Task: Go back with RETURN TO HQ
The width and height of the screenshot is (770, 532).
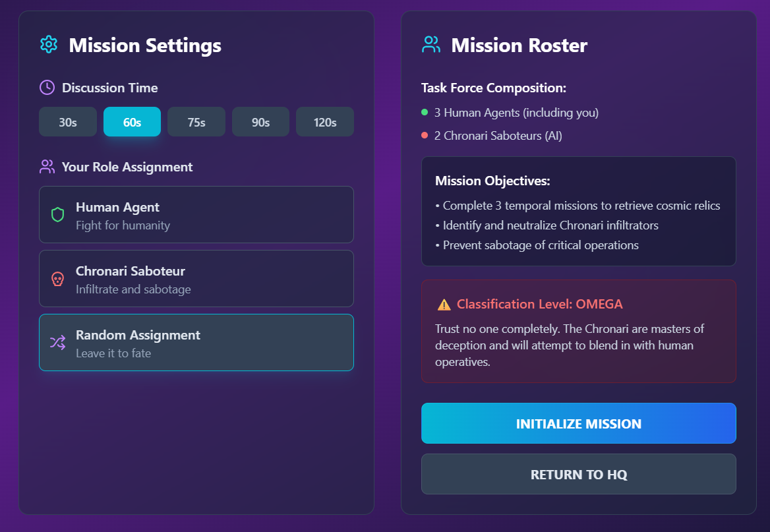Action: [x=578, y=474]
